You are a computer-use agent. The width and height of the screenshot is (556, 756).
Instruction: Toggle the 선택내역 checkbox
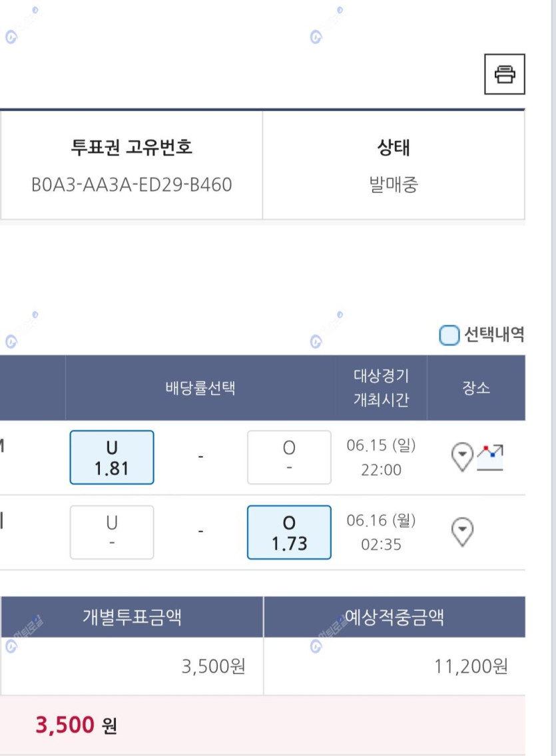(449, 335)
